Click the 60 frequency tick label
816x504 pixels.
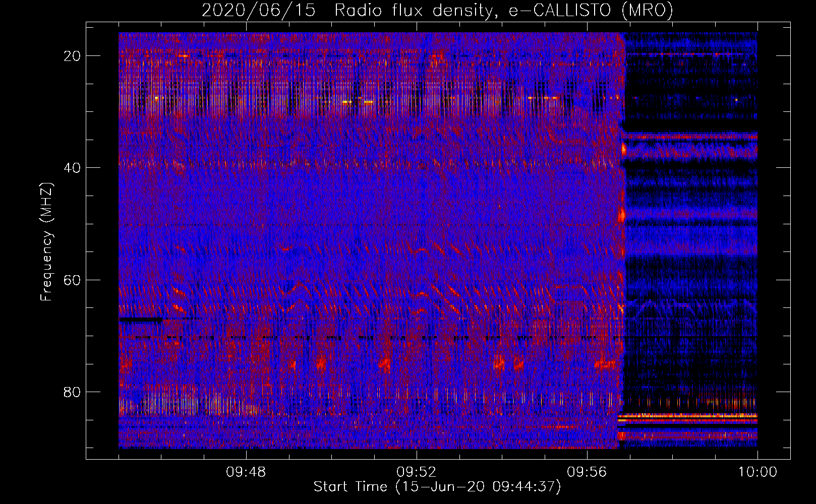73,280
